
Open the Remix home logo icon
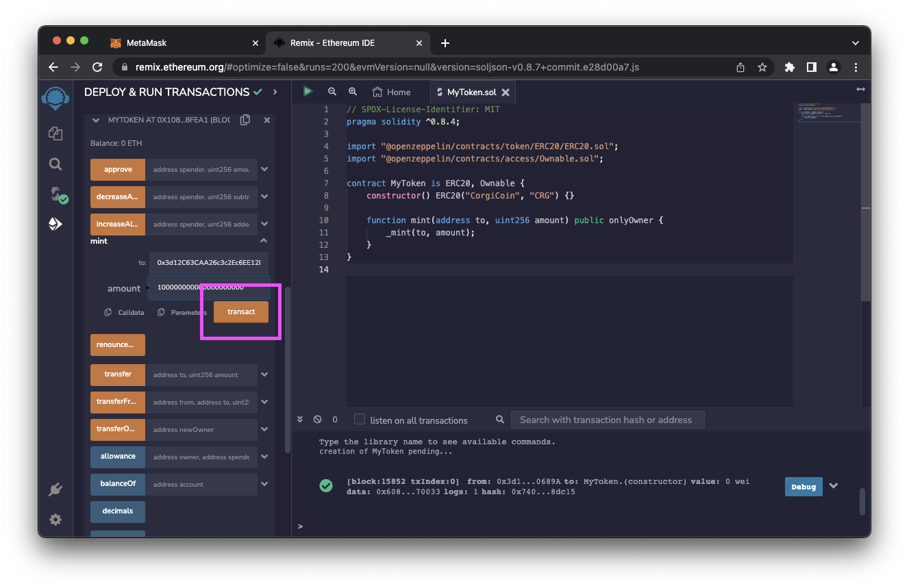click(x=55, y=97)
